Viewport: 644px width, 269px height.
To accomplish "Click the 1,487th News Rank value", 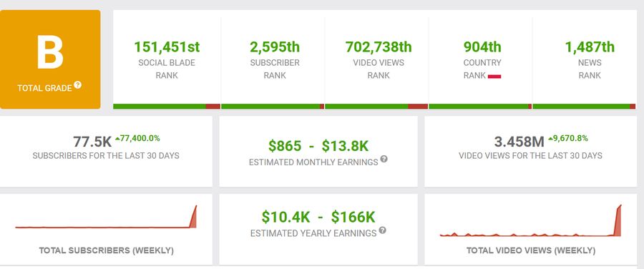I will (x=590, y=47).
